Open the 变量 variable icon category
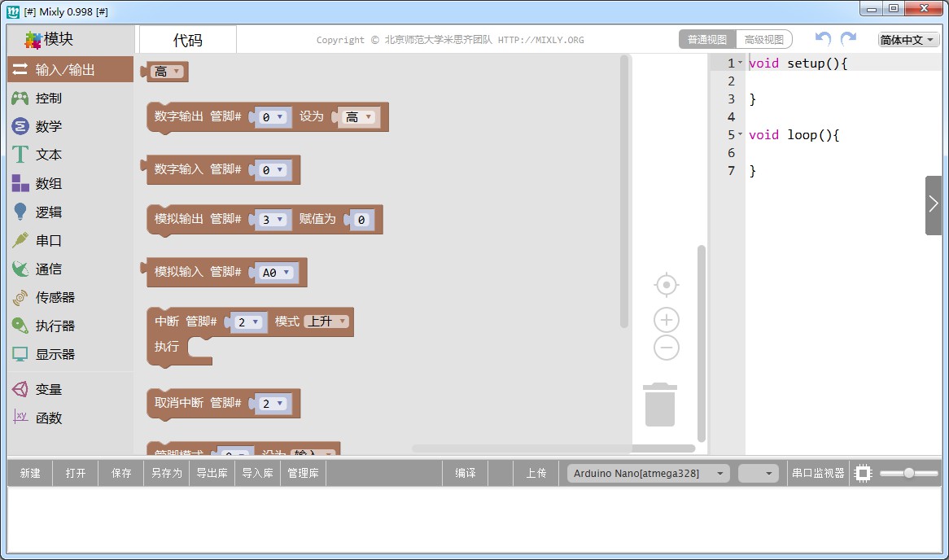The image size is (949, 560). point(20,389)
